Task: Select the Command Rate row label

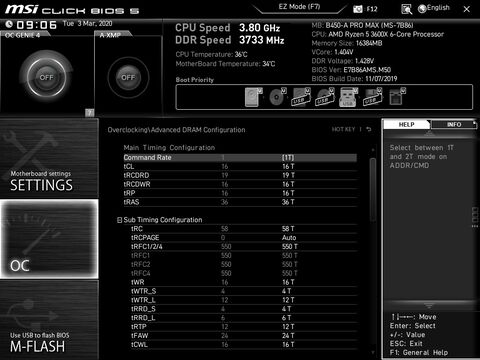Action: point(147,158)
